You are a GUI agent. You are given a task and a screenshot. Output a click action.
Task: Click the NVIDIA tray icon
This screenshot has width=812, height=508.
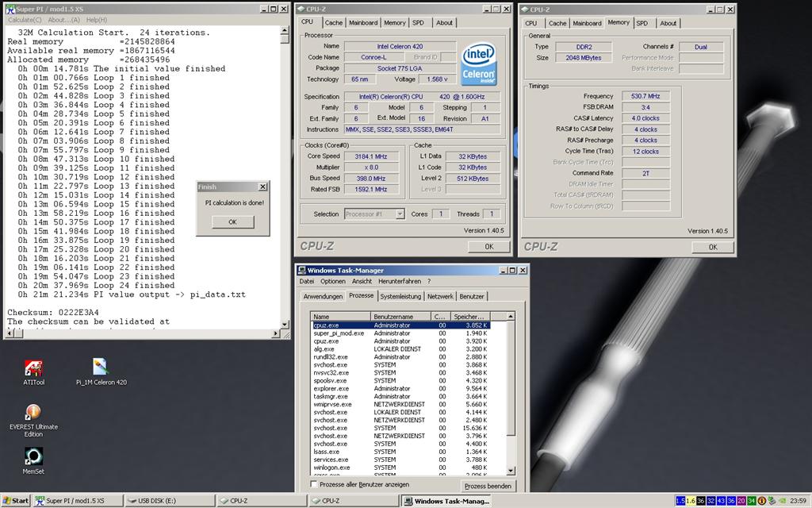(x=781, y=501)
